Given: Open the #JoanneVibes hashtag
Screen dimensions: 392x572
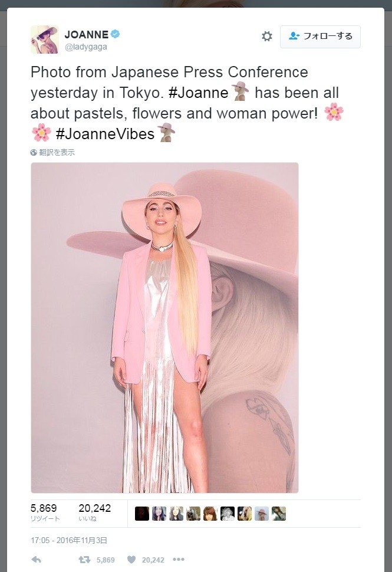Looking at the screenshot, I should (105, 133).
